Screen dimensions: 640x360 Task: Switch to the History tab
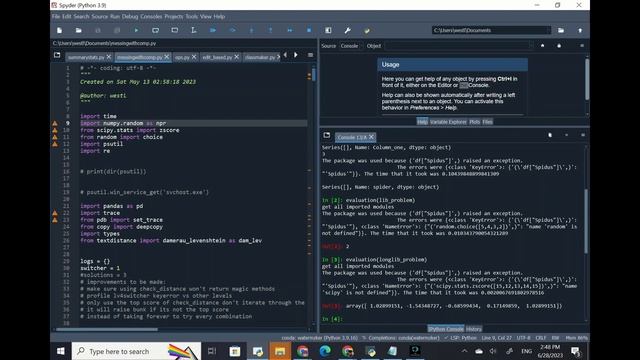coord(473,329)
